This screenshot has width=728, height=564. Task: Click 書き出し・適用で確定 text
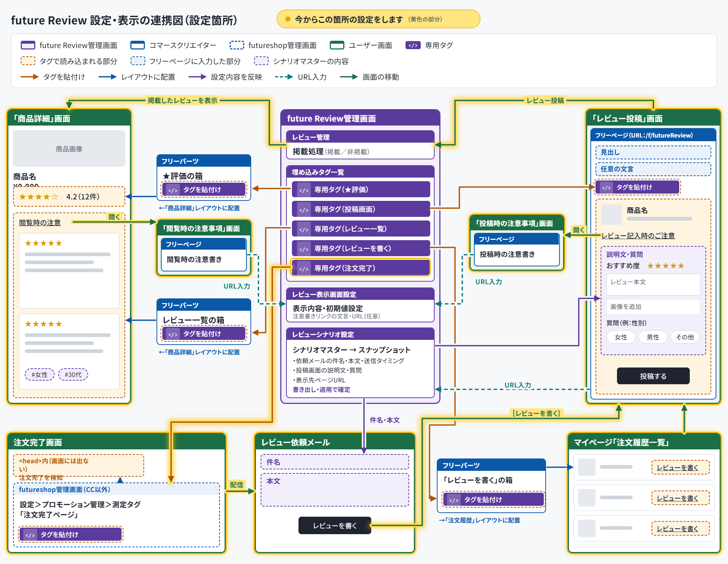point(321,390)
